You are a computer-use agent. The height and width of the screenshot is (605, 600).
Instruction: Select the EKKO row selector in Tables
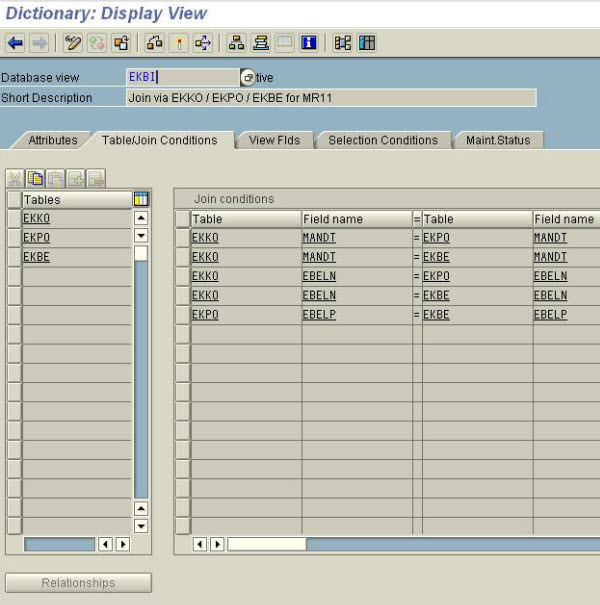tap(13, 218)
